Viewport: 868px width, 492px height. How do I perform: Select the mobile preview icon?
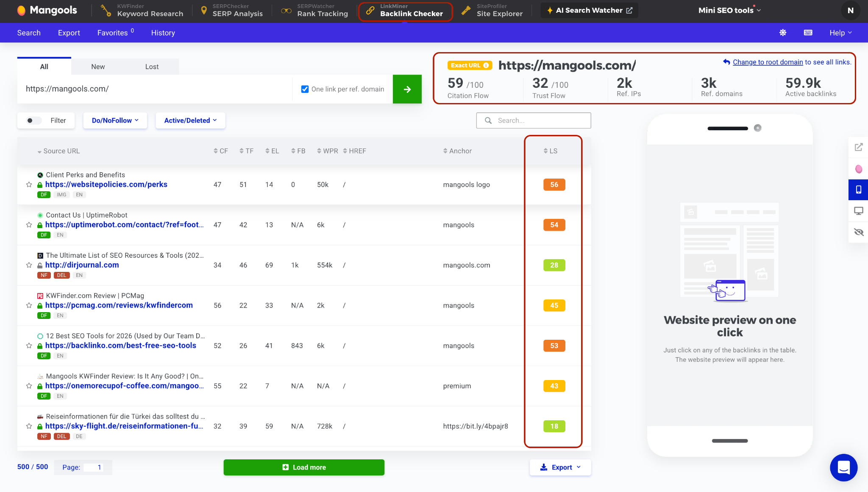coord(859,190)
